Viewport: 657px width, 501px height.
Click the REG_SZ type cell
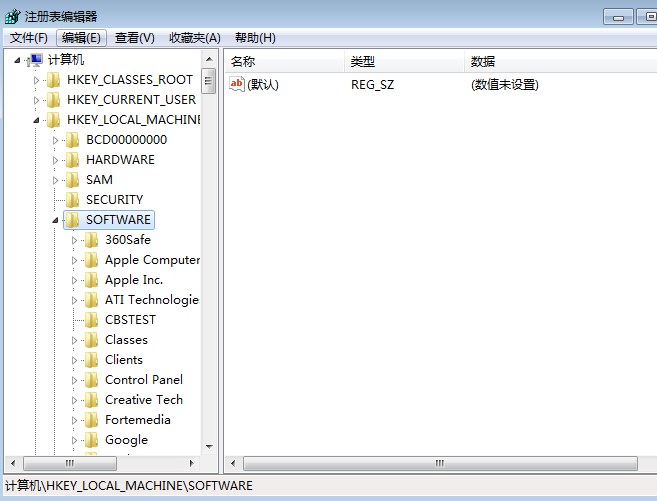coord(372,85)
